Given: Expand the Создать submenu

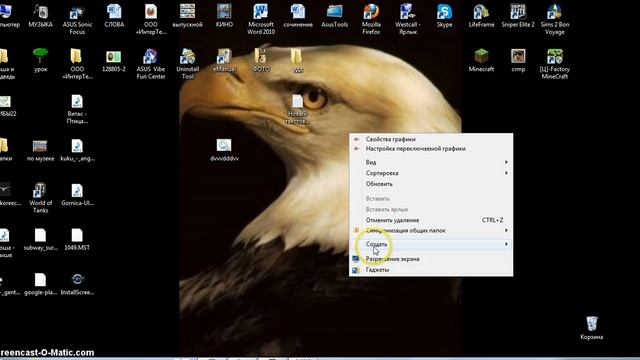Looking at the screenshot, I should [x=431, y=244].
